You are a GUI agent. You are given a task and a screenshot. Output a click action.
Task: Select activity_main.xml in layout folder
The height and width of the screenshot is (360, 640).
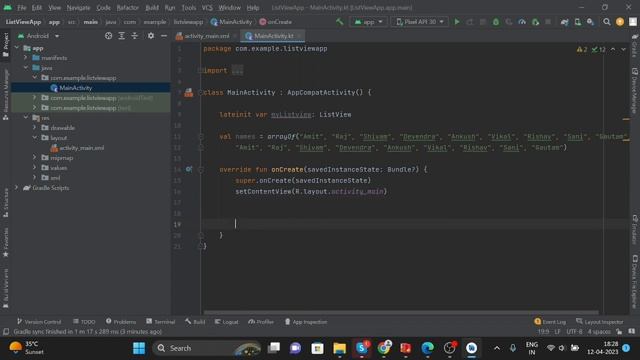coord(81,148)
